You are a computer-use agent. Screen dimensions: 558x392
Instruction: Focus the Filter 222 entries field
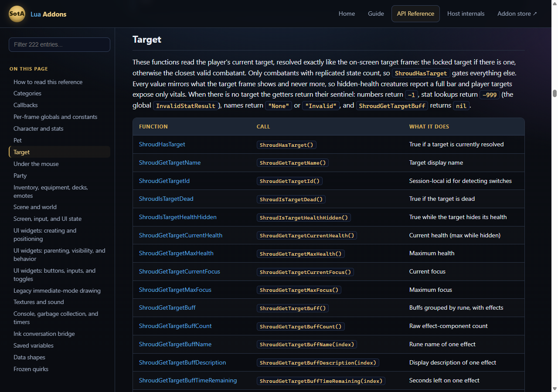59,44
